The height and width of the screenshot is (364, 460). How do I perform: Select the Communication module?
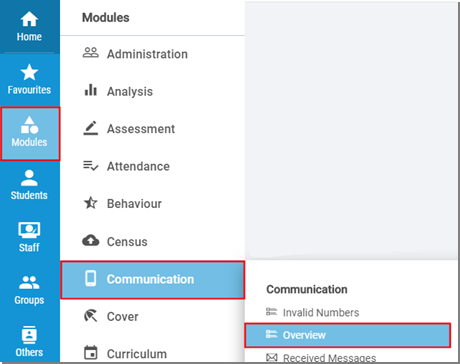pos(152,279)
